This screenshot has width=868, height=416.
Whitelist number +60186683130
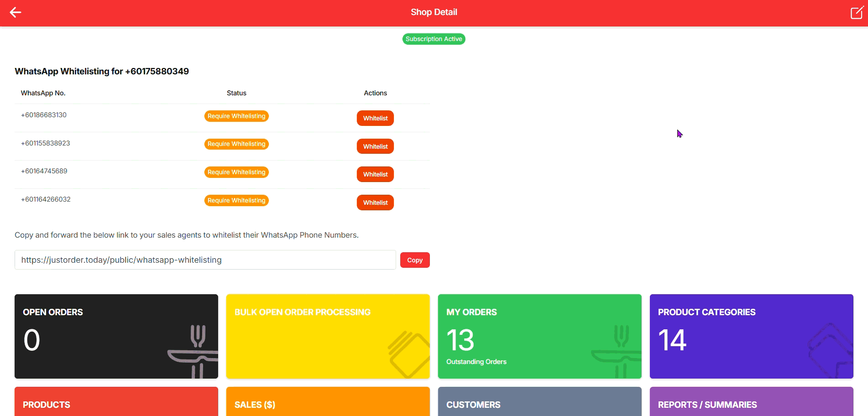375,118
